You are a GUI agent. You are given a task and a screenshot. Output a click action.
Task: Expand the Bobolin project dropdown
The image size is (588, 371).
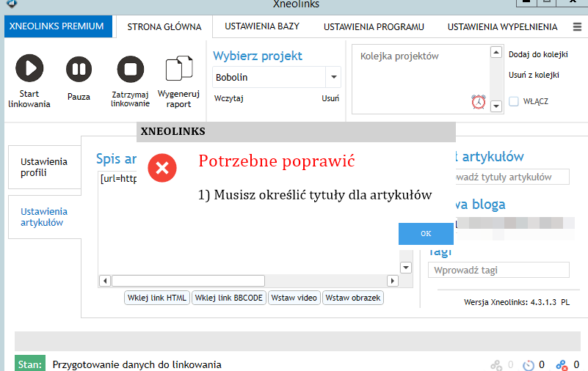[x=334, y=77]
